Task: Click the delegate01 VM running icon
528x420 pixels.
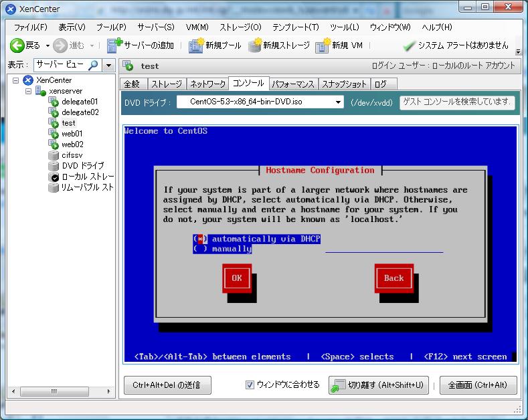Action: tap(54, 102)
